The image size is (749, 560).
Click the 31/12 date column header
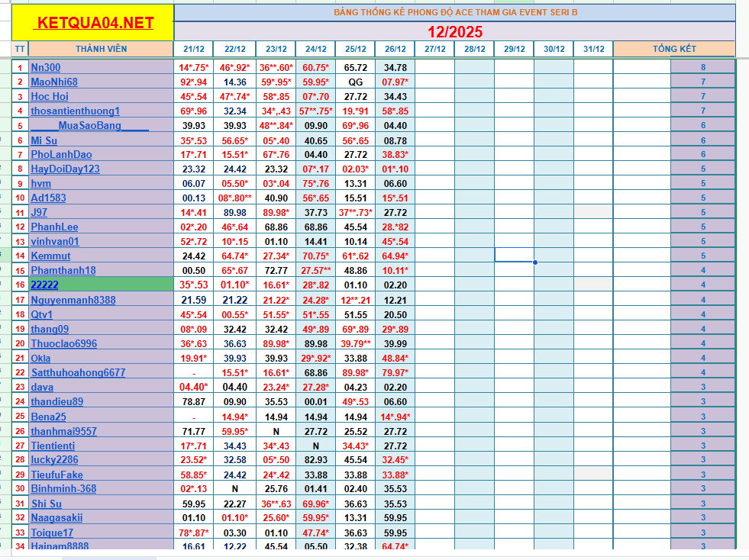593,49
